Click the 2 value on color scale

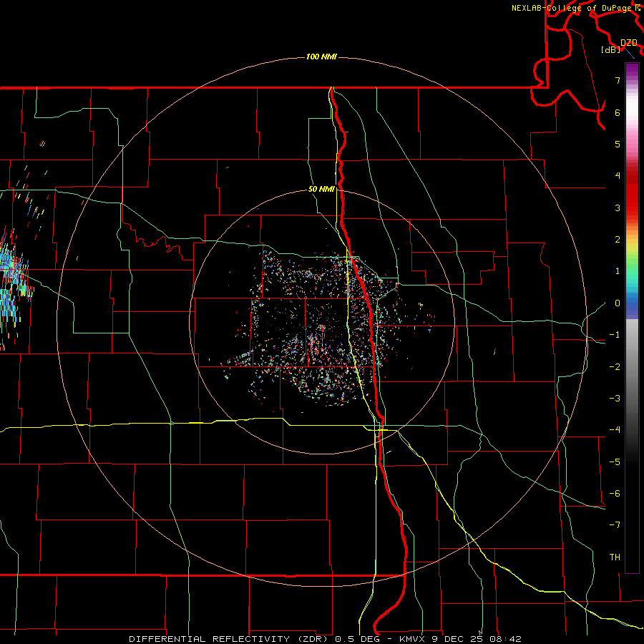pyautogui.click(x=618, y=240)
